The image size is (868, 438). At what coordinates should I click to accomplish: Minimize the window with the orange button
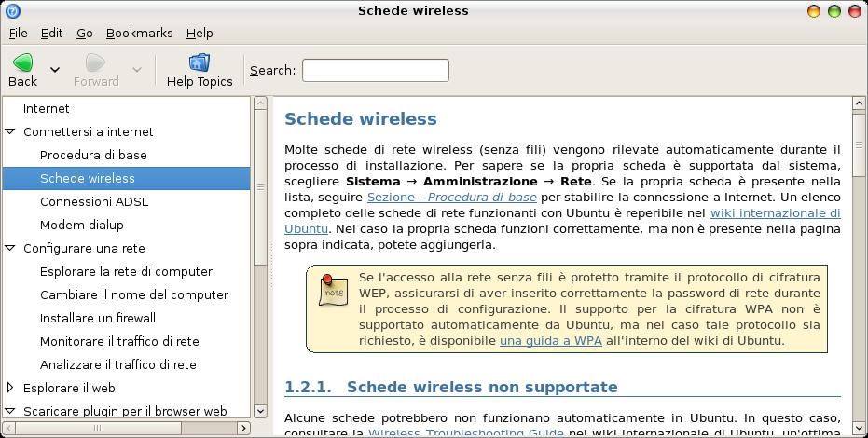click(813, 11)
